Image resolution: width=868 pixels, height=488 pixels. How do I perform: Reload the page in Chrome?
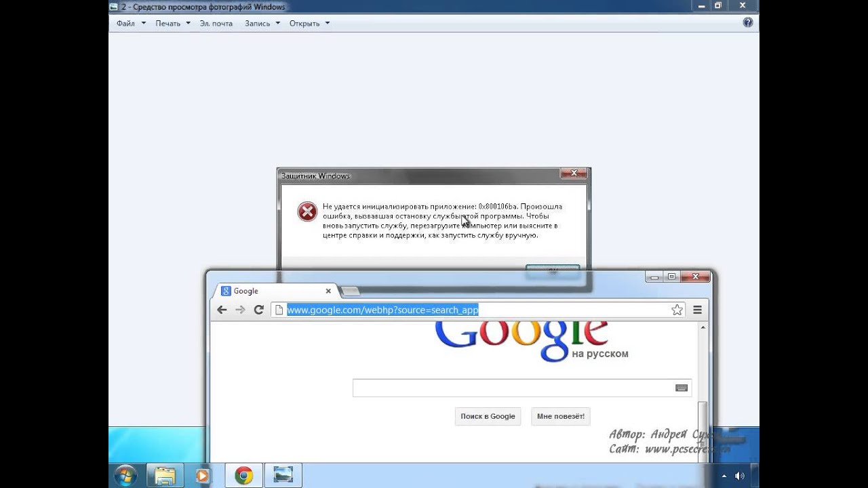(x=258, y=310)
